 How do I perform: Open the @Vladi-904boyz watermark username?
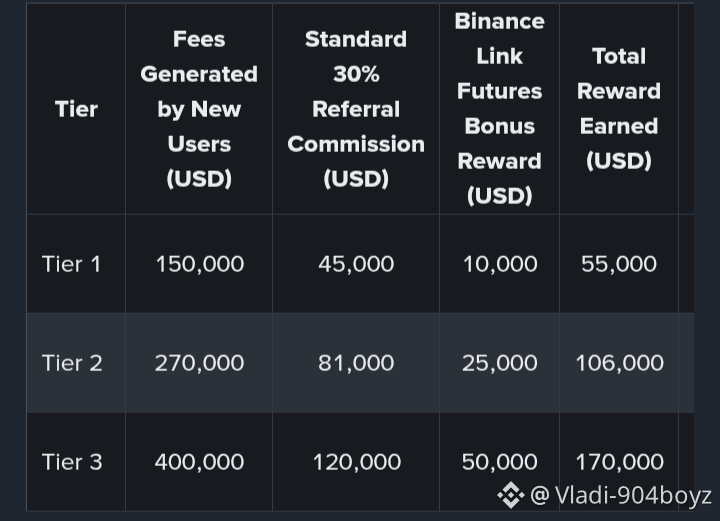point(621,495)
